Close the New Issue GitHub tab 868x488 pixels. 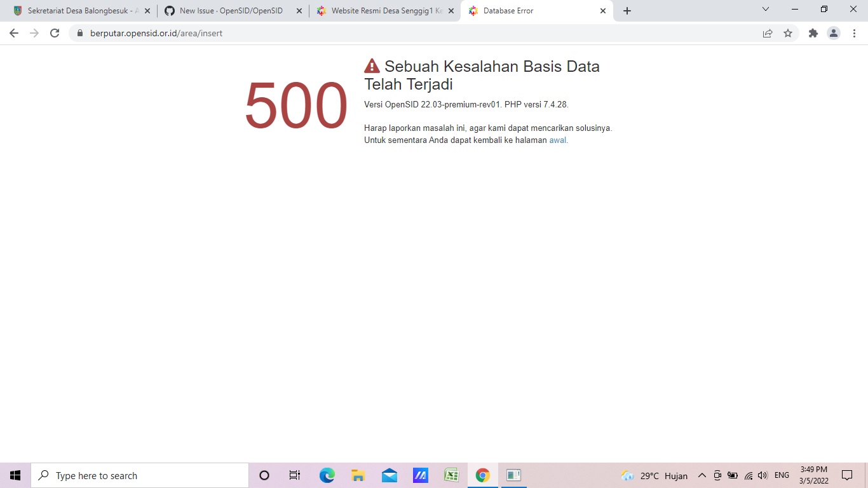299,11
